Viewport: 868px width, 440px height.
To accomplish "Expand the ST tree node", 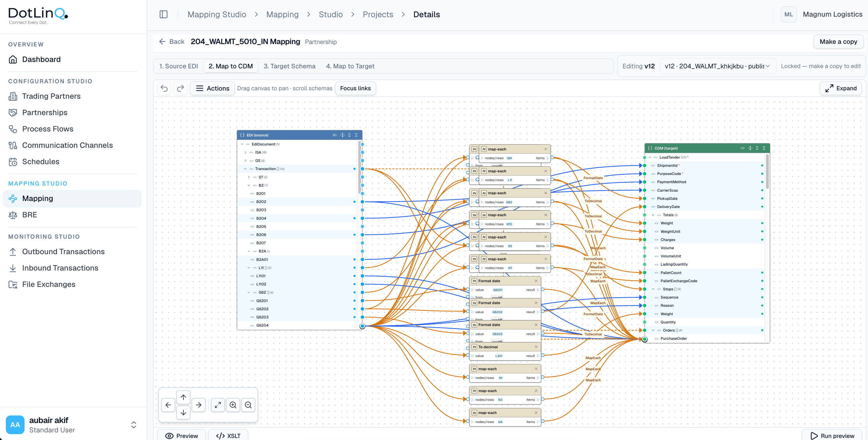I will coord(249,177).
